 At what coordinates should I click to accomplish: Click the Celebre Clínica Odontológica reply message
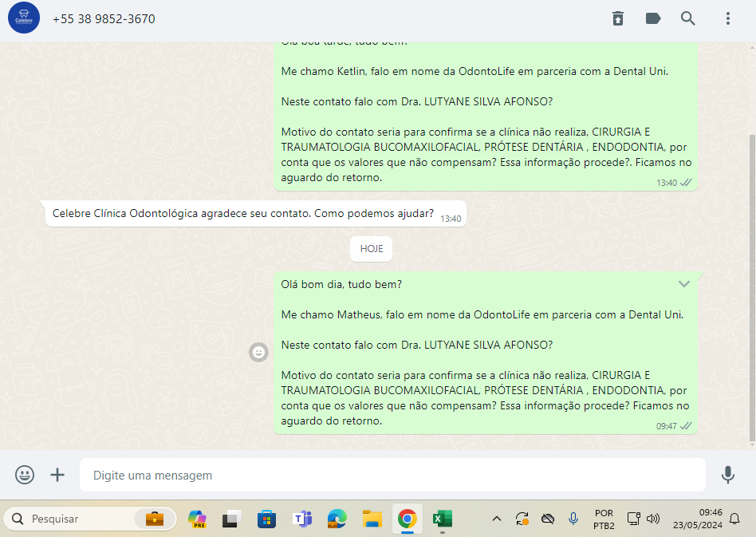point(255,213)
